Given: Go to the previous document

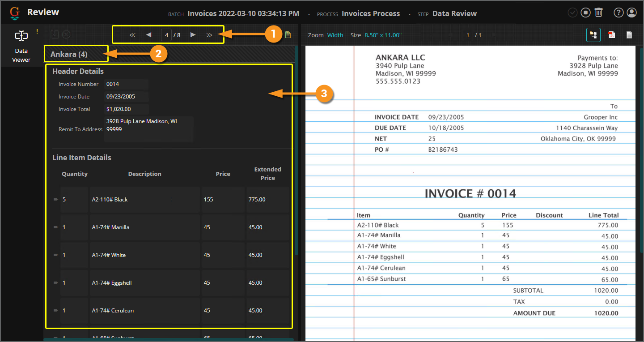Looking at the screenshot, I should click(x=148, y=35).
